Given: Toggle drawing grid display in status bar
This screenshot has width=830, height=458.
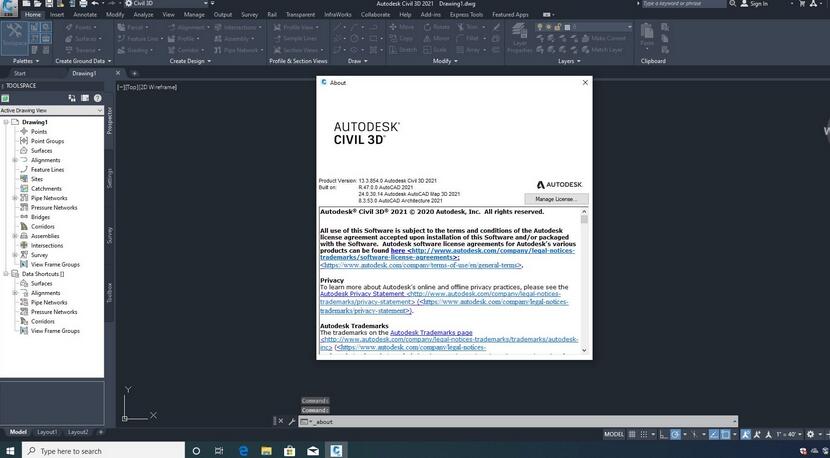Looking at the screenshot, I should (x=631, y=434).
